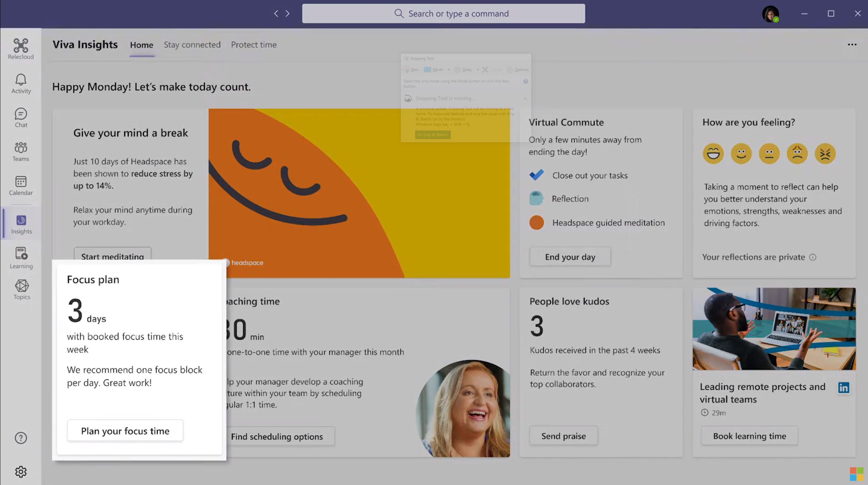Click the orange Headspace meditation dot
Image resolution: width=868 pixels, height=485 pixels.
(536, 223)
